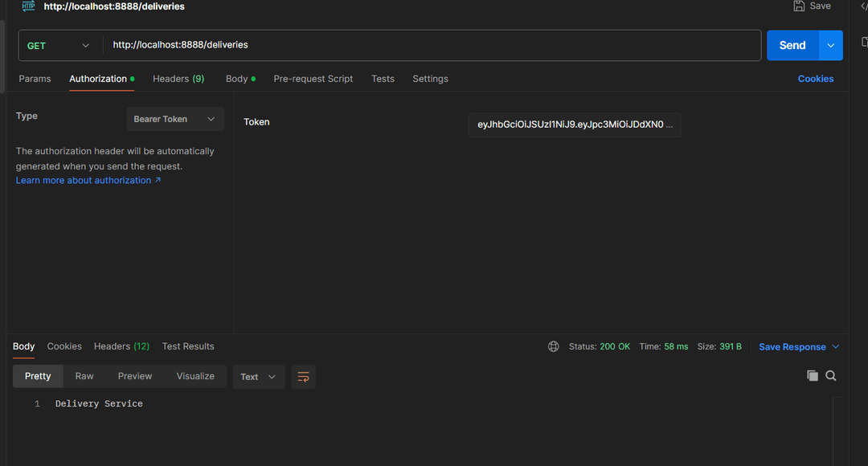Open the GET method dropdown
This screenshot has height=466, width=868.
click(59, 46)
